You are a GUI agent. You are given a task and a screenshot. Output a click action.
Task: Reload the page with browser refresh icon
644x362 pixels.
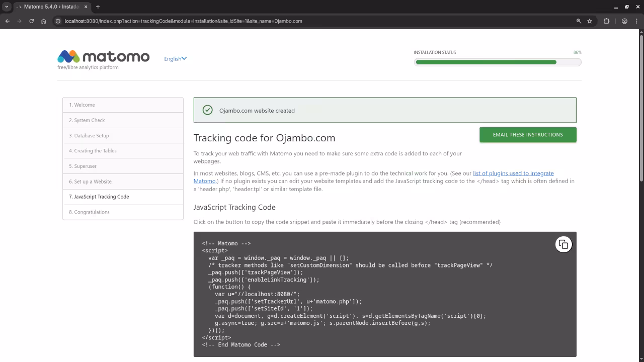click(x=31, y=21)
